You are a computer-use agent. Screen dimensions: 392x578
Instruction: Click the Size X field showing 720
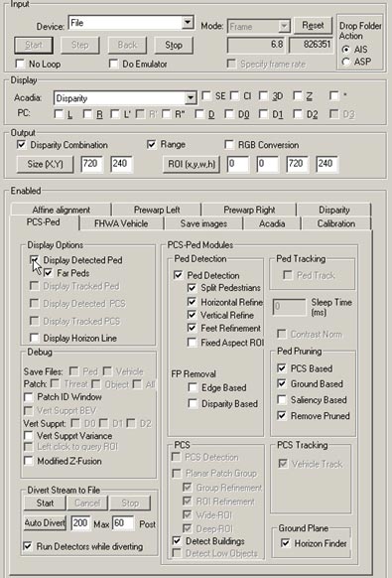[91, 164]
